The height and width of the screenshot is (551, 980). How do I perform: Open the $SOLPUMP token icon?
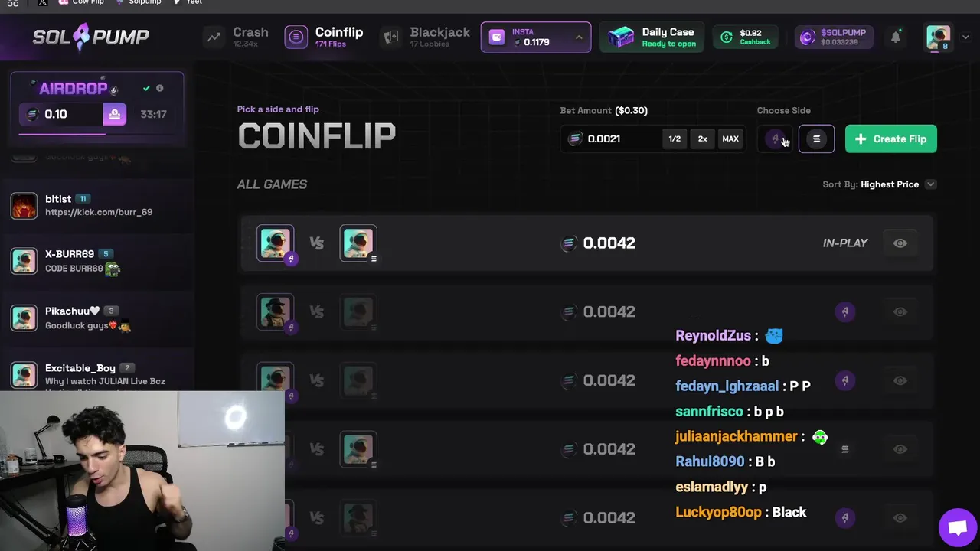(x=807, y=37)
